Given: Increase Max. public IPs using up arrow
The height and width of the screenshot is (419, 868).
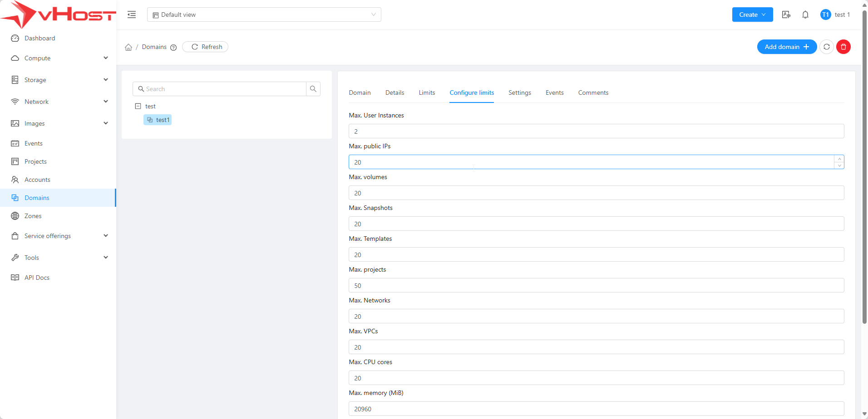Looking at the screenshot, I should coord(839,159).
